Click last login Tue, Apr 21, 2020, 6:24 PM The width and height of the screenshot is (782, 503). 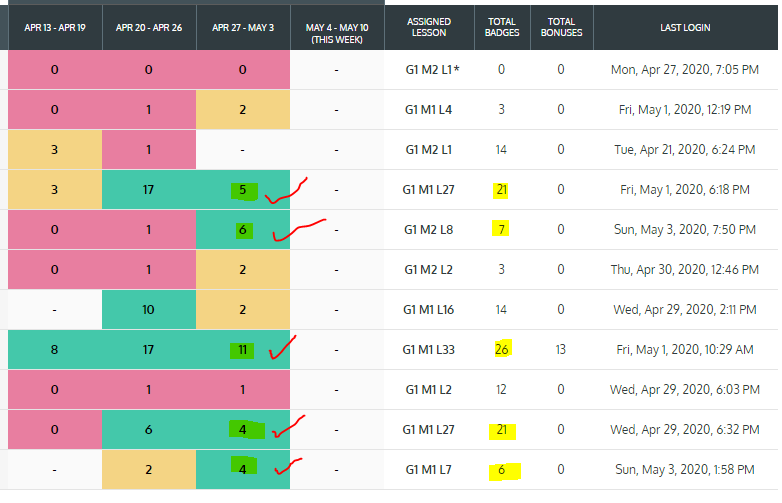tap(685, 150)
